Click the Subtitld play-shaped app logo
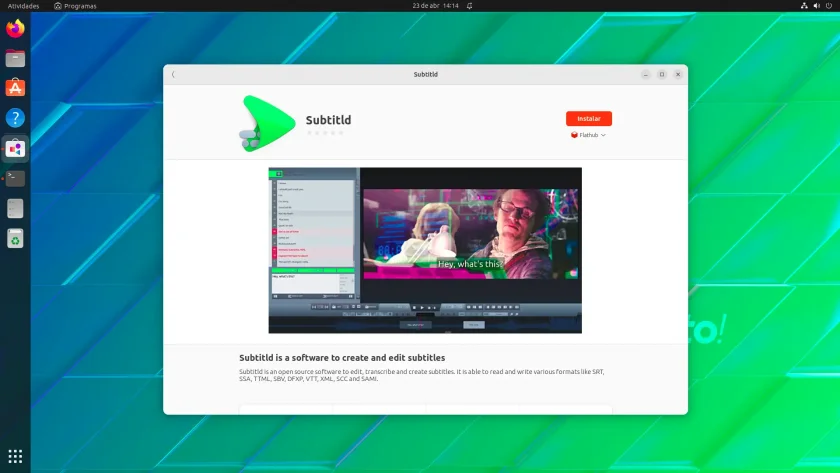This screenshot has height=473, width=840. click(x=267, y=123)
